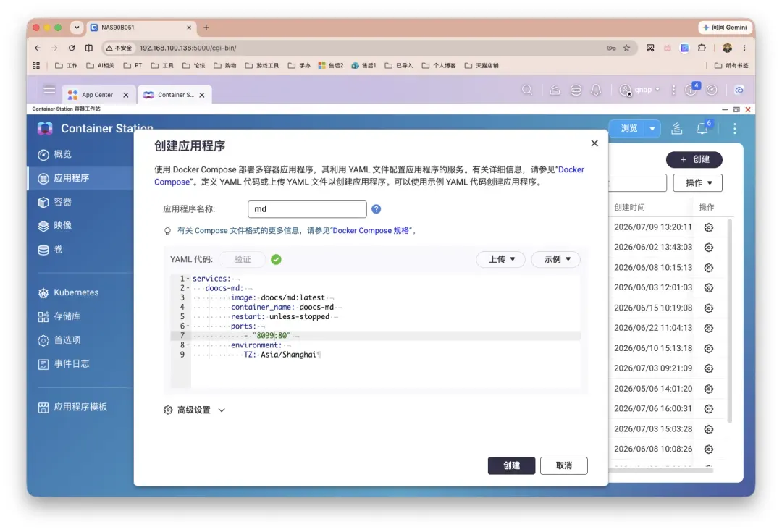Open the 示例 (example) dropdown

[556, 259]
